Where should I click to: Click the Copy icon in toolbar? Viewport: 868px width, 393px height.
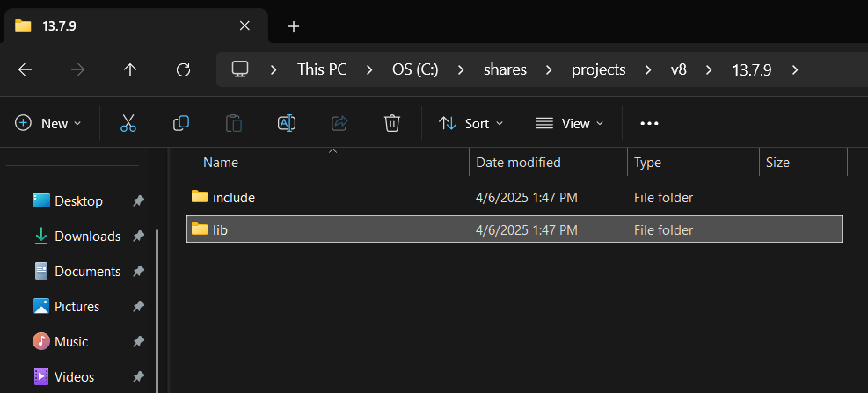tap(181, 123)
